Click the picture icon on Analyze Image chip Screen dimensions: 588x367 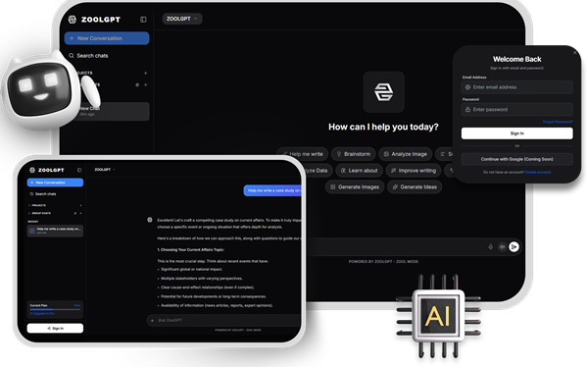click(x=386, y=154)
